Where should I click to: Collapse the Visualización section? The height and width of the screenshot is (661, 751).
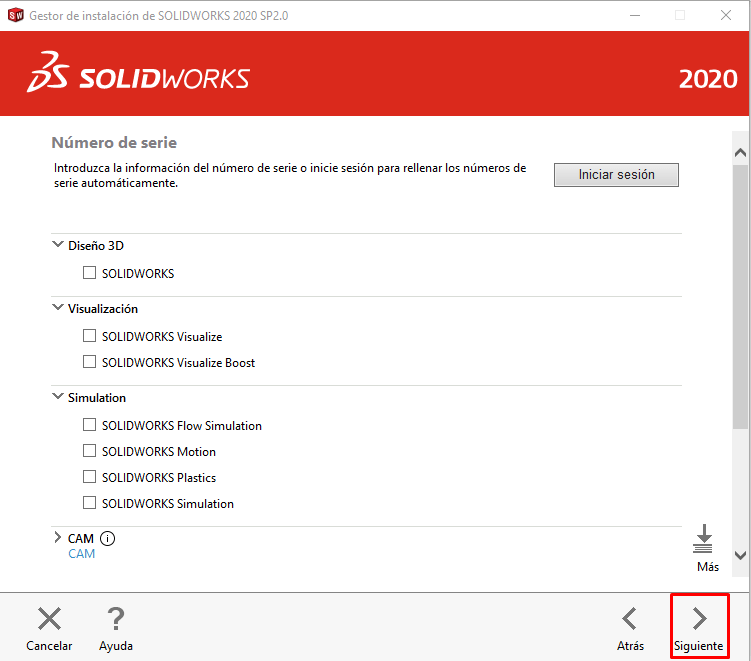[x=57, y=308]
